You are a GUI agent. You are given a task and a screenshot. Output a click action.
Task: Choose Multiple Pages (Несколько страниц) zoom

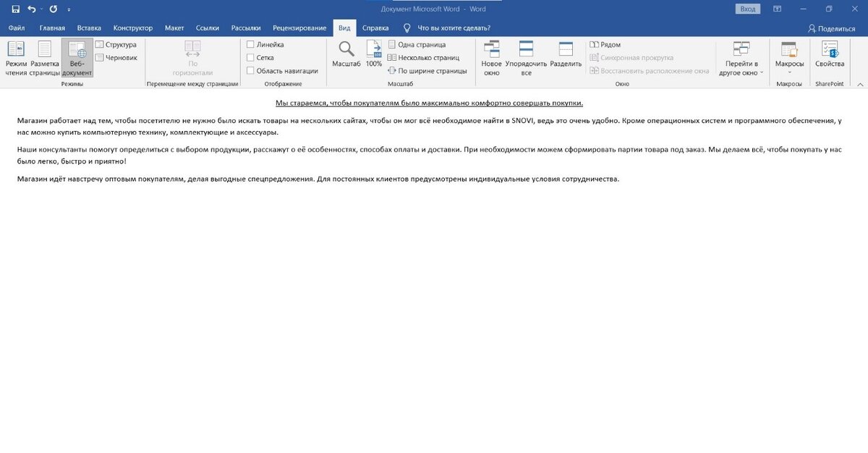[x=423, y=57]
